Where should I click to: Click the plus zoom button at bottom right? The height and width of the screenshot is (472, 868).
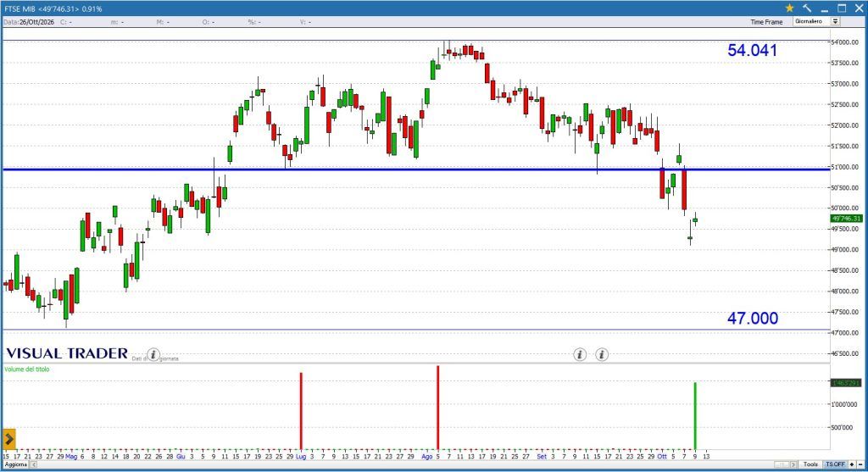[x=852, y=464]
